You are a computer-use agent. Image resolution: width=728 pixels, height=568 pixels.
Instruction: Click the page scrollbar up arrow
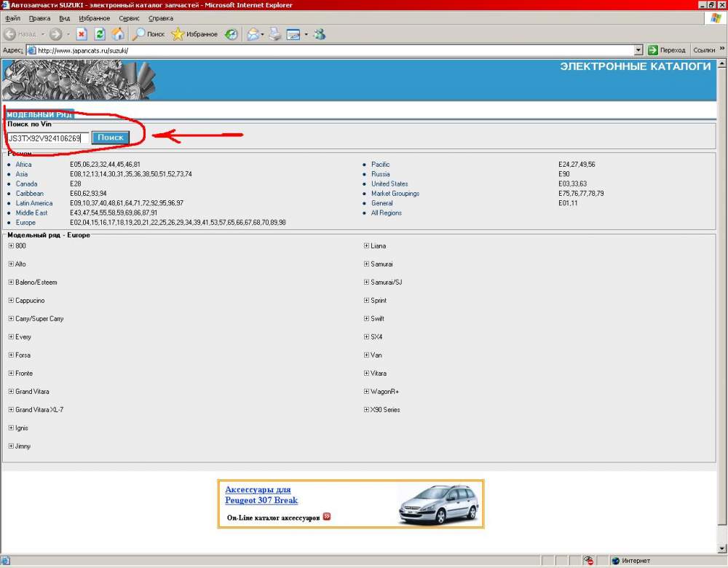coord(722,63)
